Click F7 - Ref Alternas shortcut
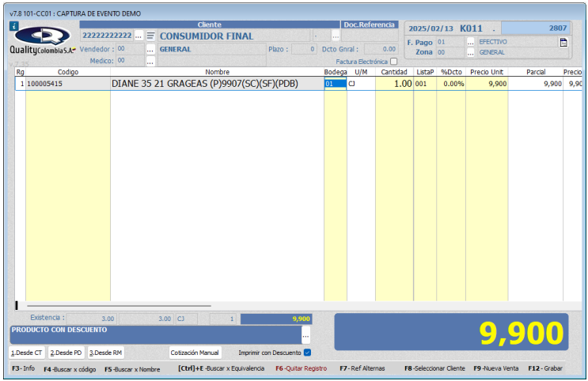 point(362,368)
